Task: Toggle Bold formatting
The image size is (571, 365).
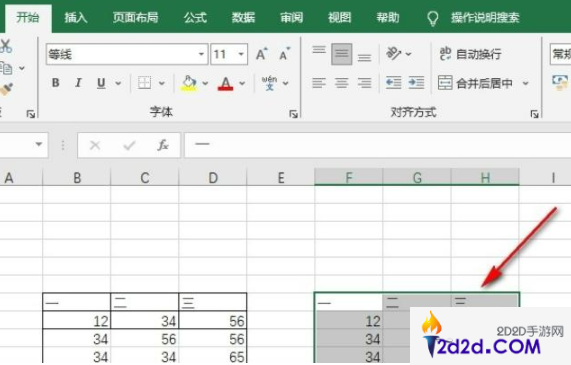Action: [x=55, y=83]
